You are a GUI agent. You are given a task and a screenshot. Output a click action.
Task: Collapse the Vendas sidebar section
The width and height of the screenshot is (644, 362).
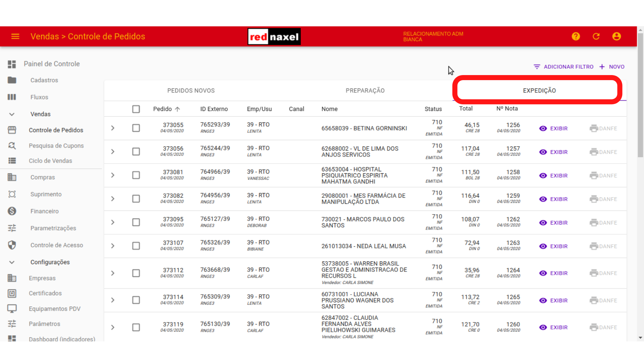click(12, 114)
